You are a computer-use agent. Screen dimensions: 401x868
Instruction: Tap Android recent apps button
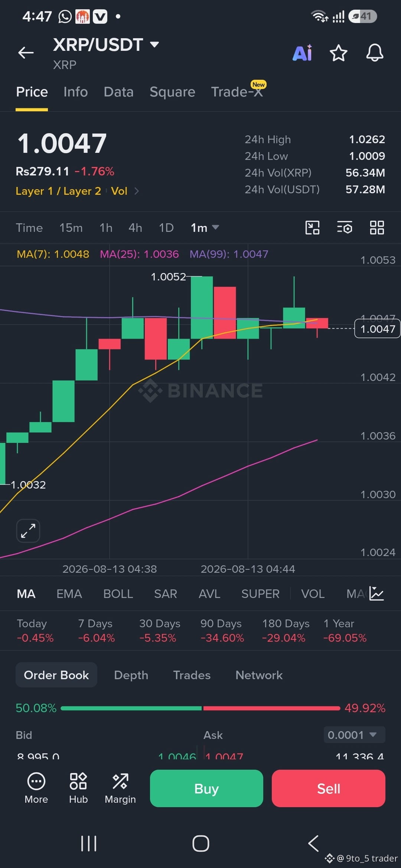89,844
